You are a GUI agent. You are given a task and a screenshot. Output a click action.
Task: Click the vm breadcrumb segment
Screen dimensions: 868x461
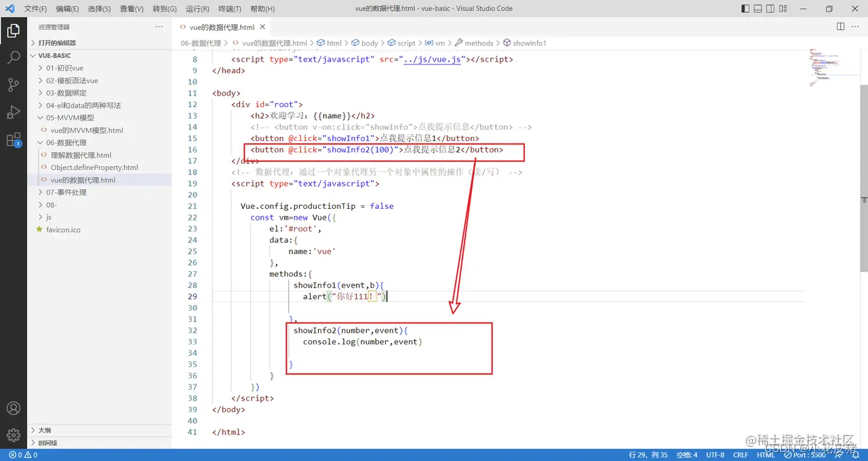click(x=435, y=43)
